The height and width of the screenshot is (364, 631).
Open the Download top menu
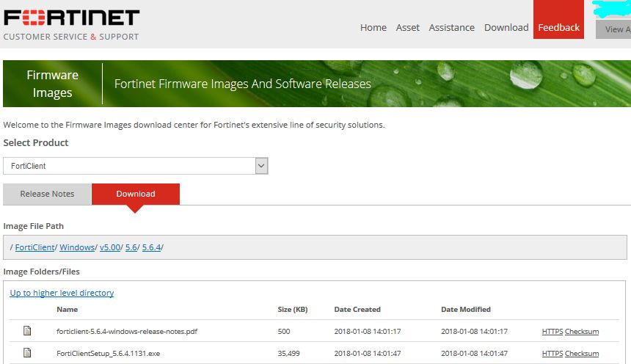(x=506, y=27)
